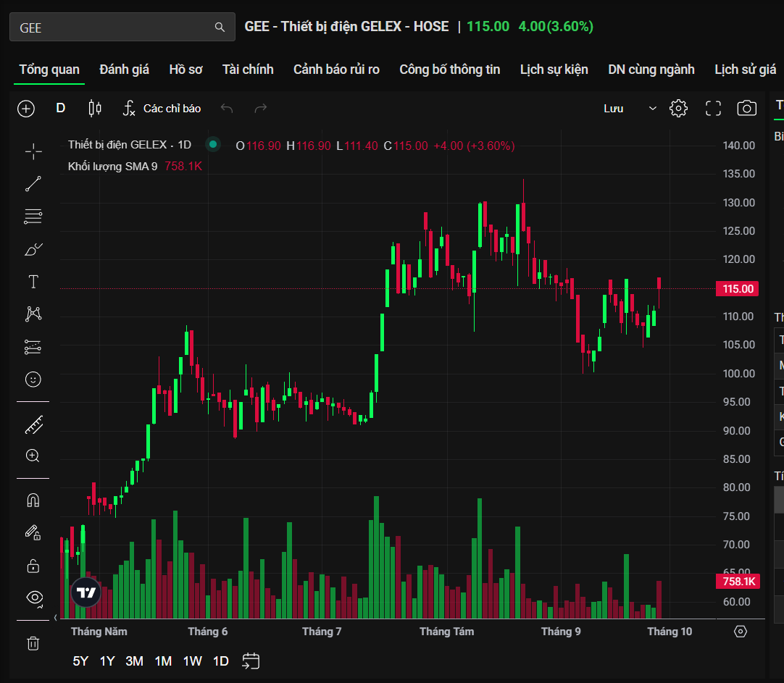Take a chart snapshot with camera icon

[747, 109]
